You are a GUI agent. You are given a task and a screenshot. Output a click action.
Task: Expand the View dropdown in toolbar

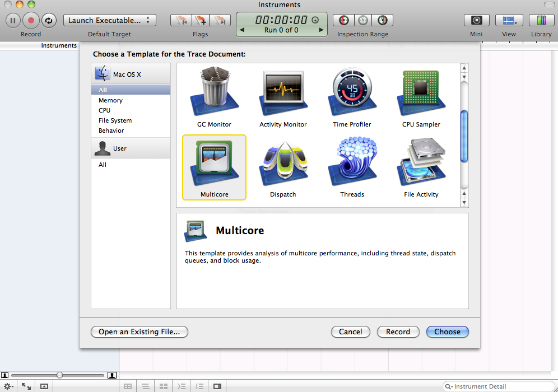point(509,21)
